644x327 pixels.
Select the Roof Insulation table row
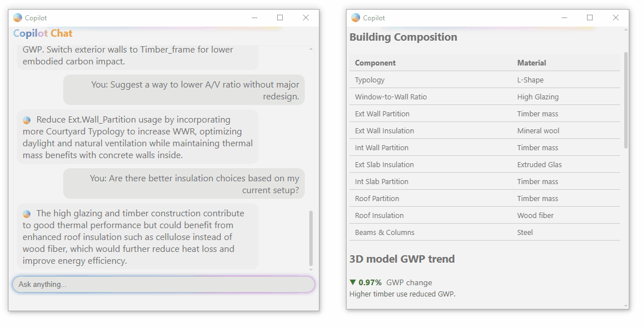tap(485, 215)
